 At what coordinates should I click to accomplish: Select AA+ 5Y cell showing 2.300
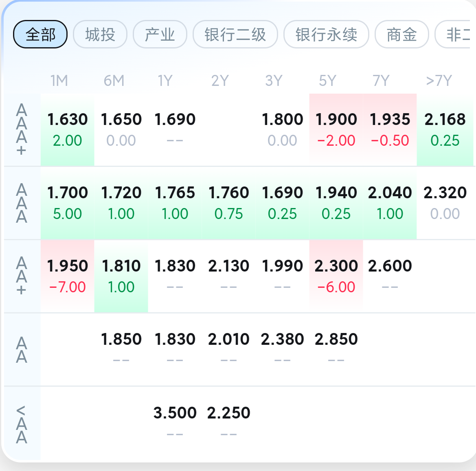[x=336, y=276]
